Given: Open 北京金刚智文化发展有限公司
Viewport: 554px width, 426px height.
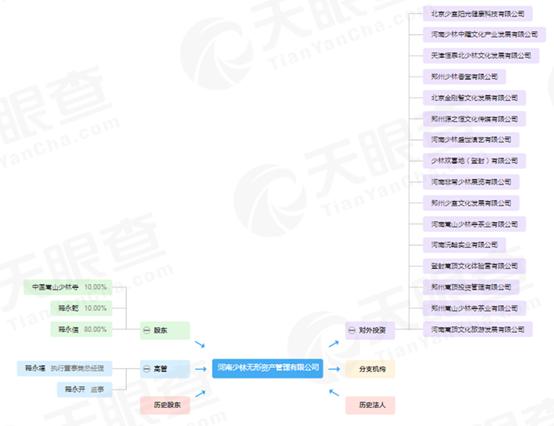Looking at the screenshot, I should [475, 97].
